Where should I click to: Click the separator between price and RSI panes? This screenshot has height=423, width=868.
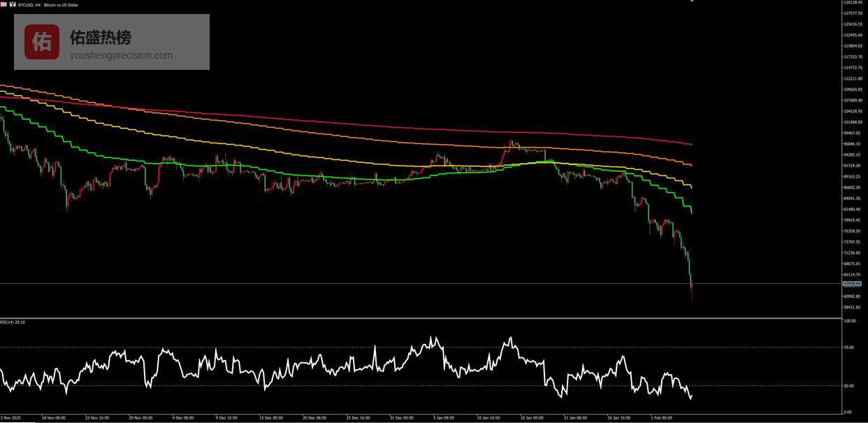click(419, 318)
